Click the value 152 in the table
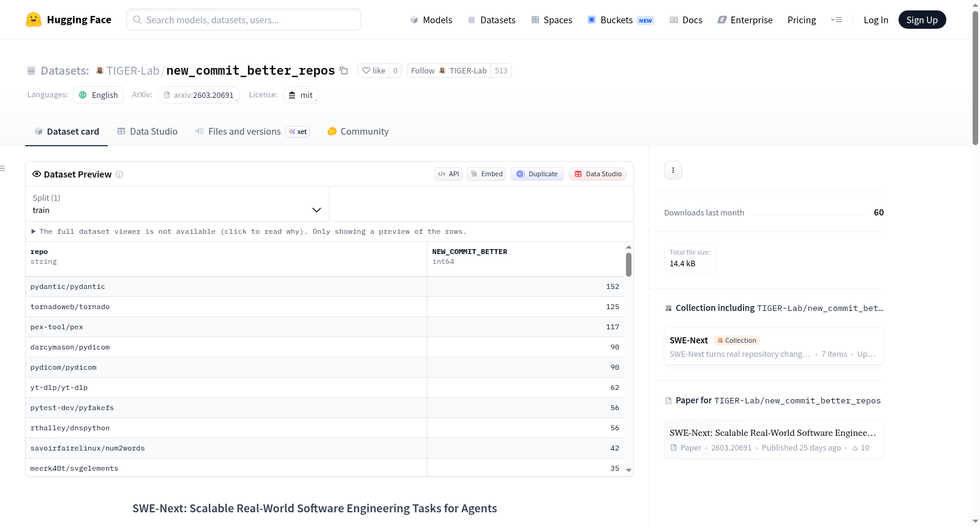Viewport: 980px width, 527px height. click(x=612, y=286)
